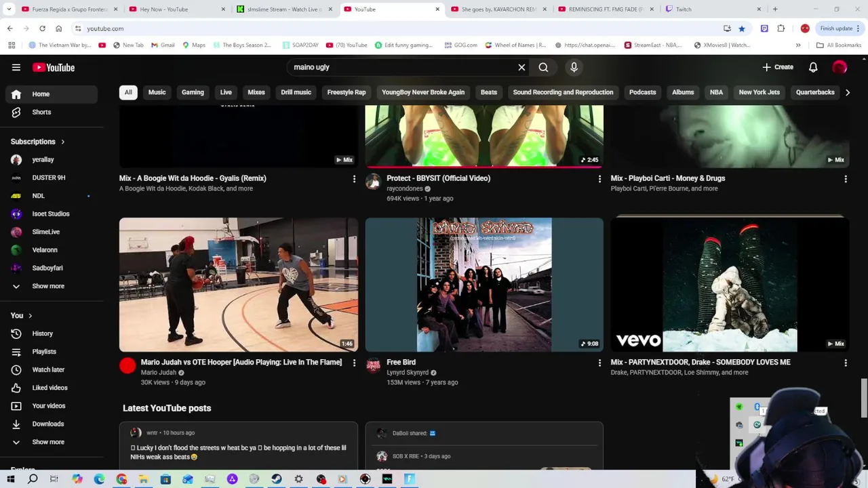This screenshot has height=488, width=868.
Task: Go back with browser back arrow
Action: (9, 28)
